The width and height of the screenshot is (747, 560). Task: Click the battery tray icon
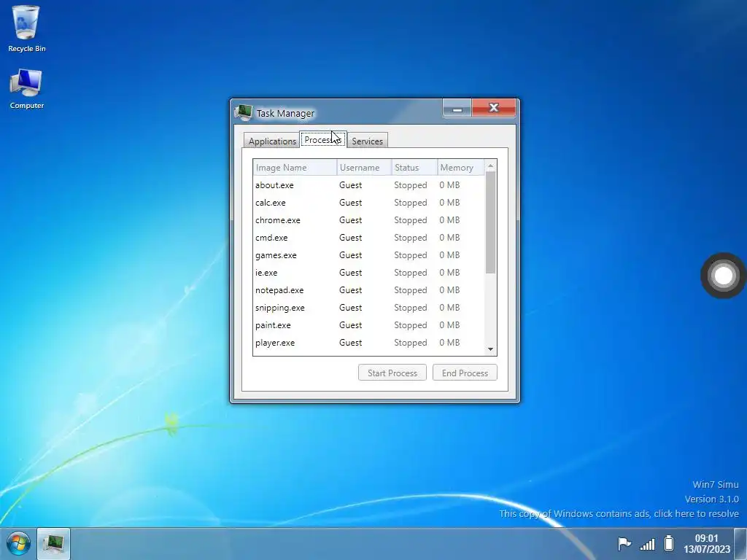click(669, 542)
